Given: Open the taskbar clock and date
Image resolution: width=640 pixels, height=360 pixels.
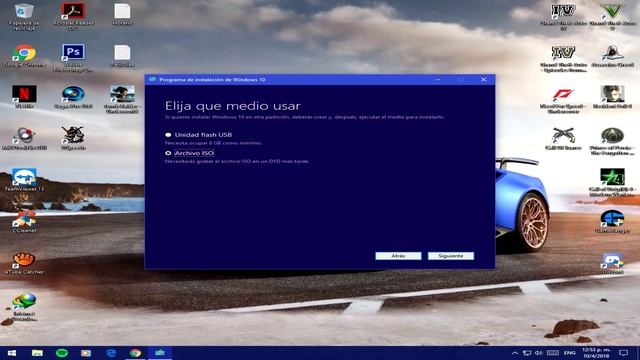Looking at the screenshot, I should click(x=596, y=353).
